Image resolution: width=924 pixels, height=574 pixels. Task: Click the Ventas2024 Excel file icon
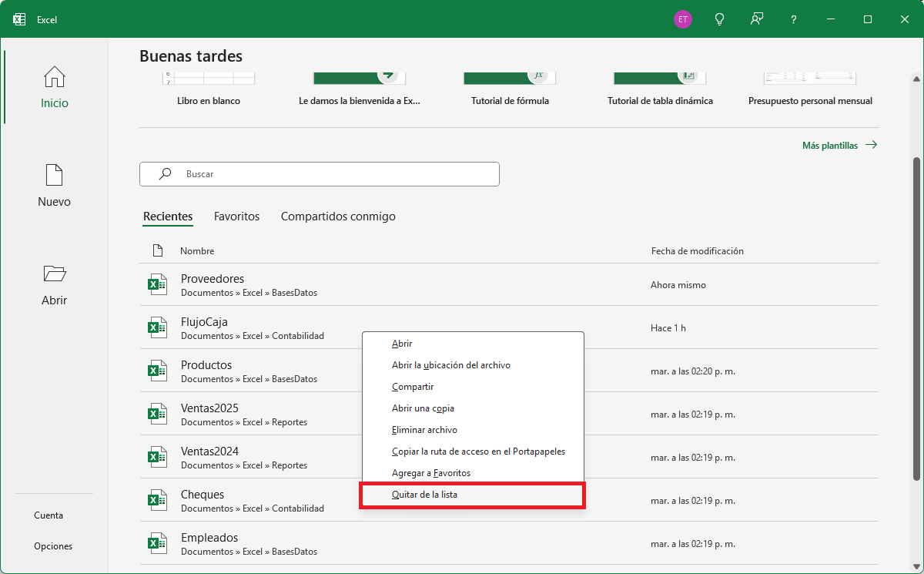tap(157, 458)
